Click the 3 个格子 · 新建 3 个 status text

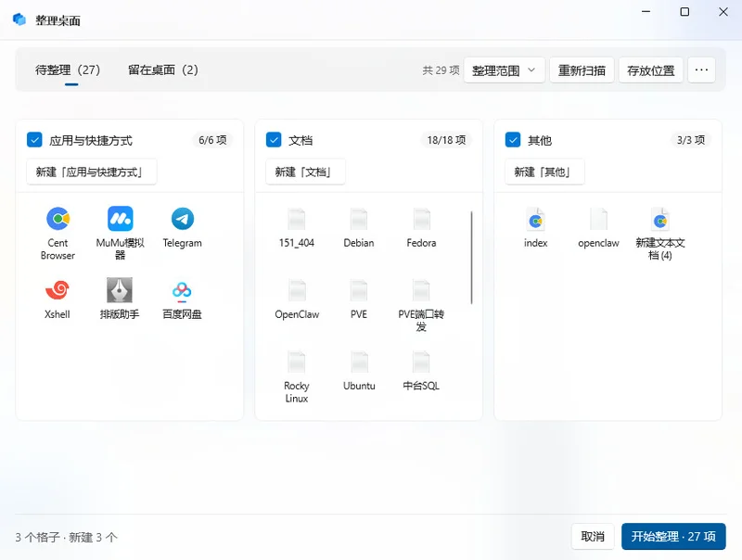coord(66,538)
